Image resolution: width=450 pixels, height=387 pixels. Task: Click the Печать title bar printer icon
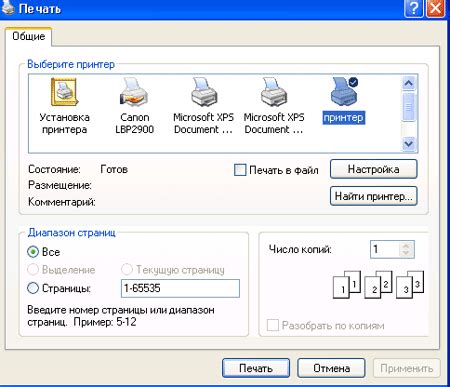pyautogui.click(x=8, y=7)
